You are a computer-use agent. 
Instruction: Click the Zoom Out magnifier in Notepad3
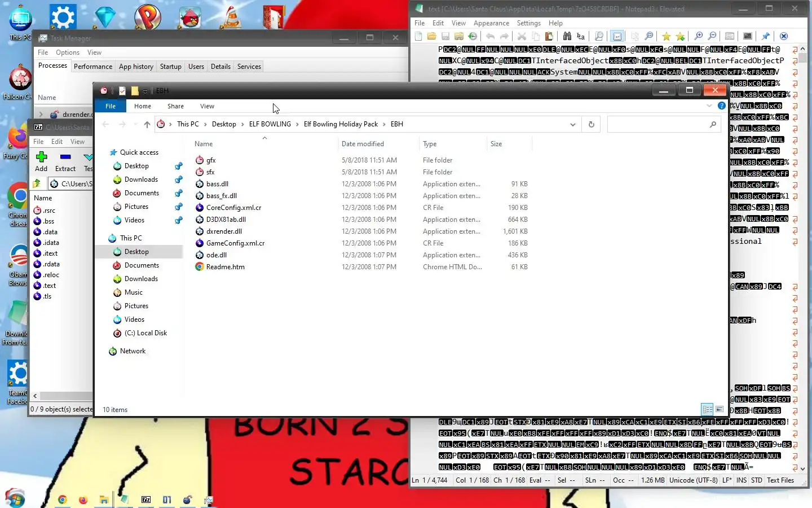click(712, 36)
